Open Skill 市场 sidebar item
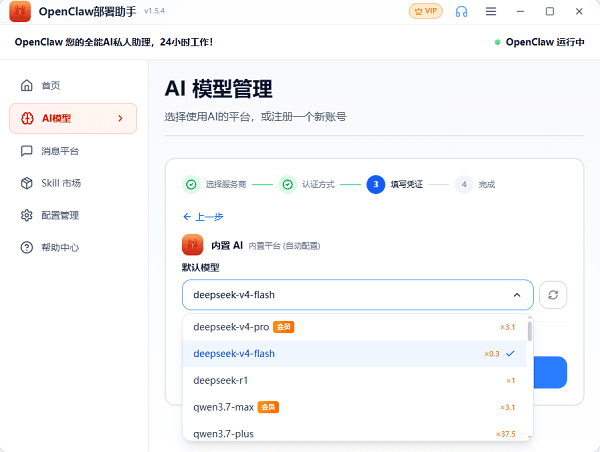The height and width of the screenshot is (452, 600). pos(73,183)
